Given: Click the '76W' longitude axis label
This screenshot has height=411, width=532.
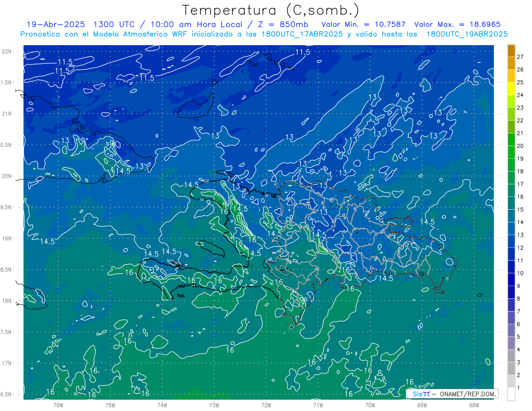Looking at the screenshot, I should tap(58, 405).
